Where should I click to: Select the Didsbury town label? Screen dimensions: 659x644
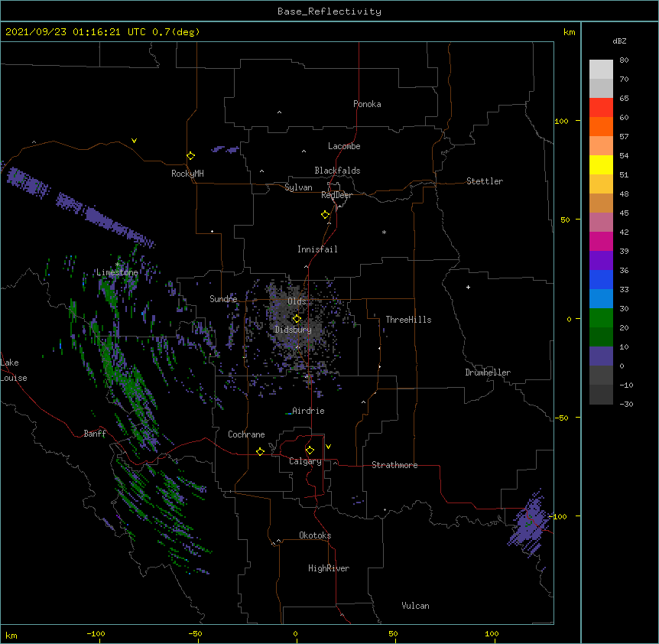pyautogui.click(x=293, y=330)
